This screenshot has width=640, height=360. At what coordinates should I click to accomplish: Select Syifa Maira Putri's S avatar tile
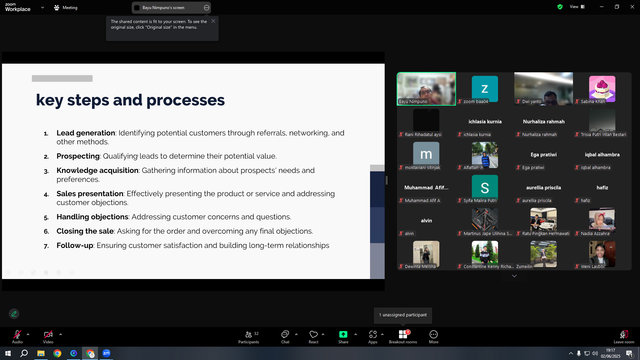pyautogui.click(x=485, y=188)
